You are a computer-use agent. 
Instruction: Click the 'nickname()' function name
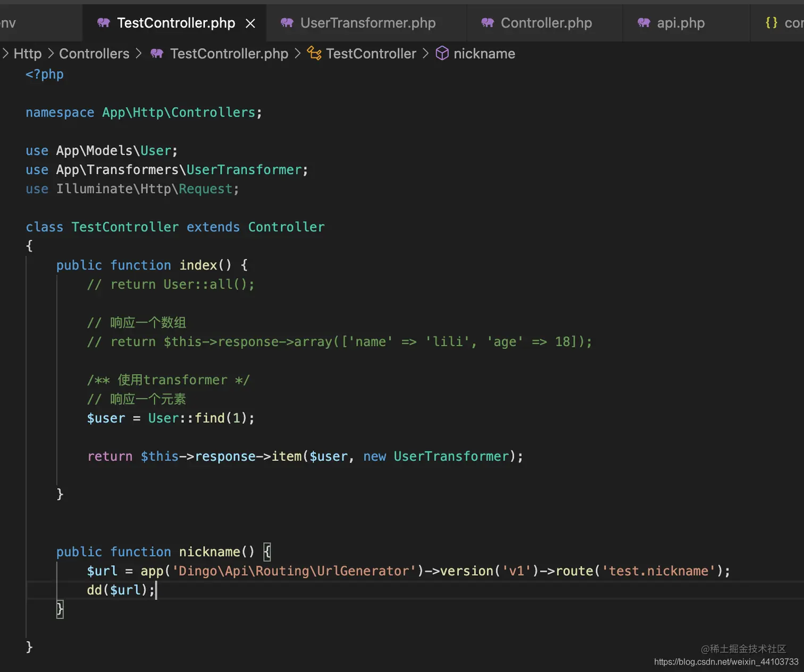216,552
